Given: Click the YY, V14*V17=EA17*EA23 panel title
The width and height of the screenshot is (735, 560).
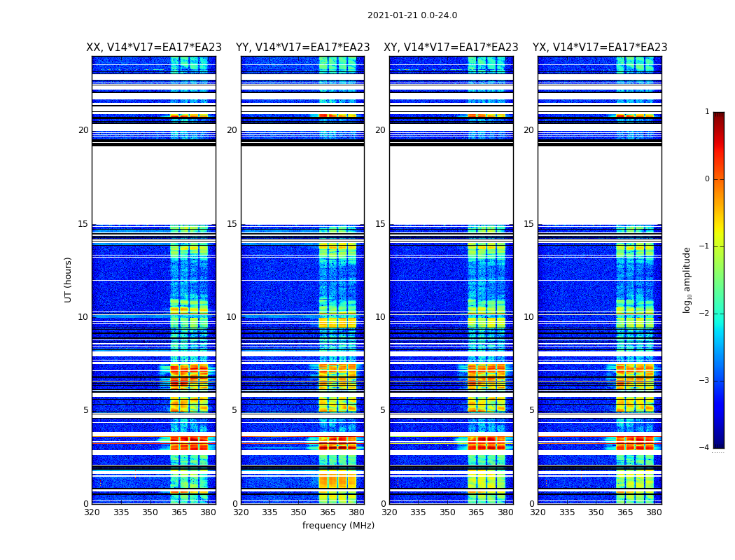Looking at the screenshot, I should tap(303, 48).
